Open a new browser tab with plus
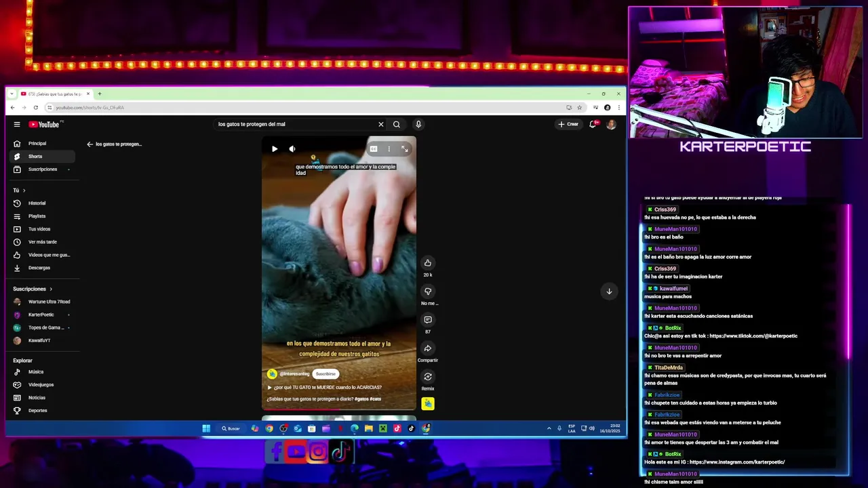 tap(99, 94)
